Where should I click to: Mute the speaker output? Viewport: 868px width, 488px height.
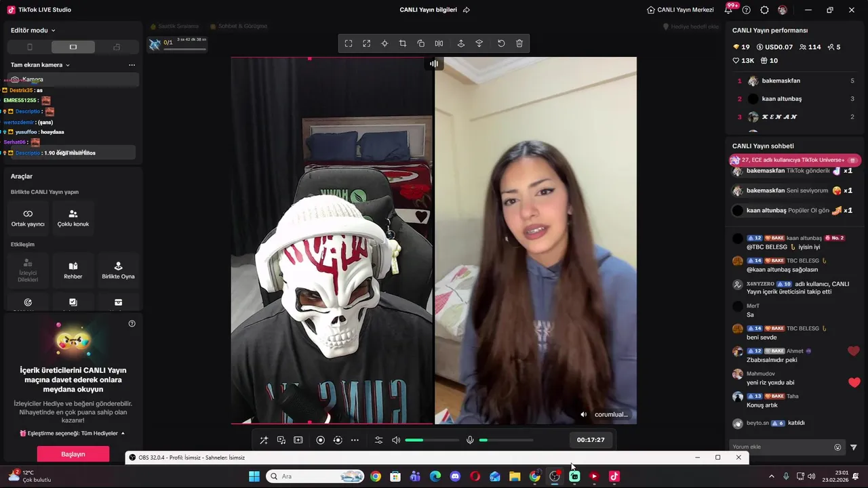point(396,440)
